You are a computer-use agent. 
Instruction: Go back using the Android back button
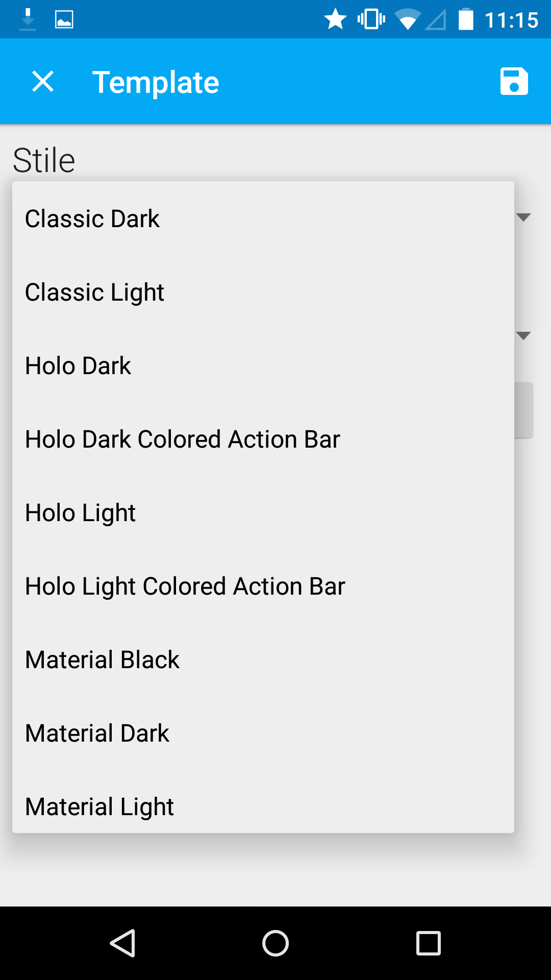point(122,943)
